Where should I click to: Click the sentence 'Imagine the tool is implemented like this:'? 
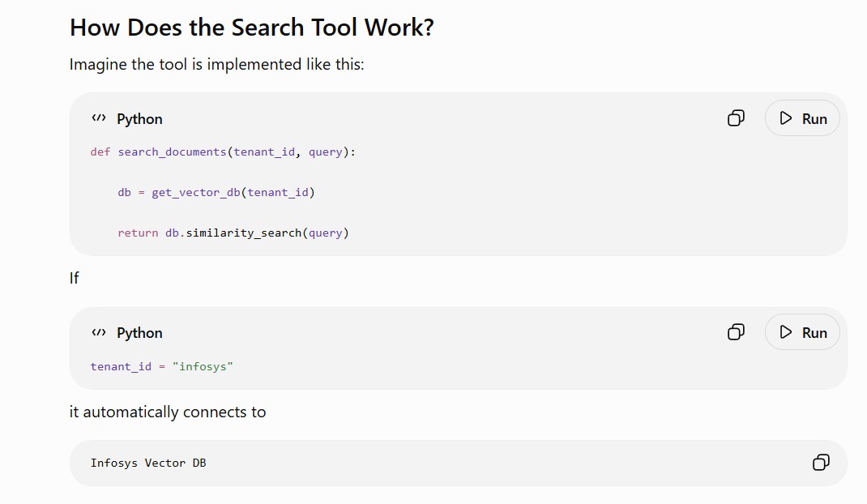[217, 65]
